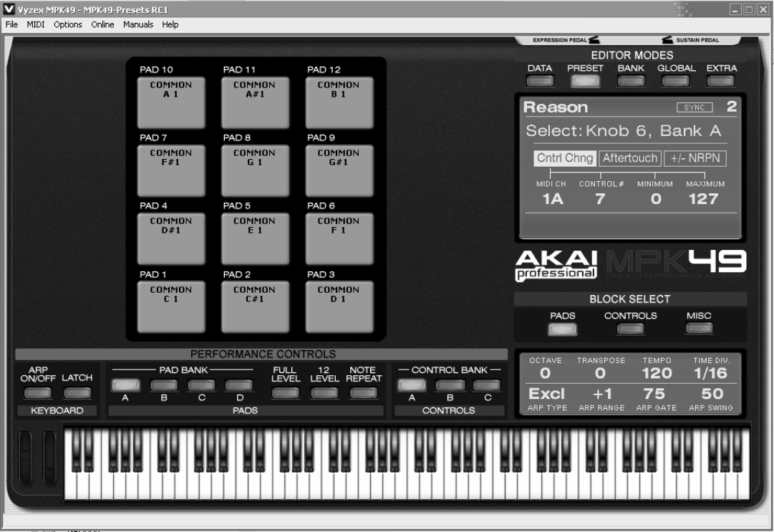Toggle the NOTE REPEAT button

pyautogui.click(x=363, y=393)
